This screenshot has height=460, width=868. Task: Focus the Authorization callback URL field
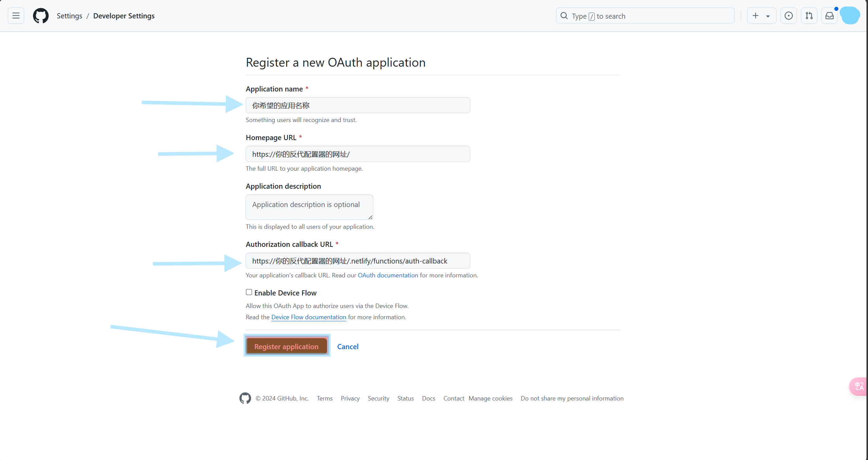(358, 261)
